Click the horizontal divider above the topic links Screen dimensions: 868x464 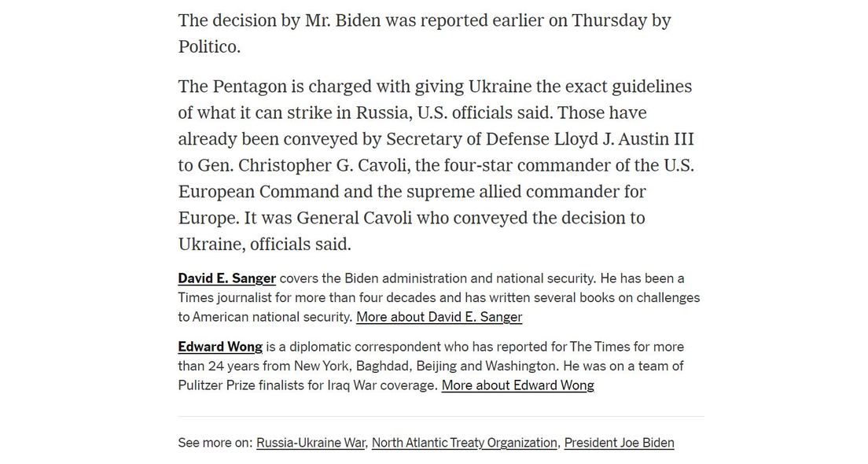point(440,416)
